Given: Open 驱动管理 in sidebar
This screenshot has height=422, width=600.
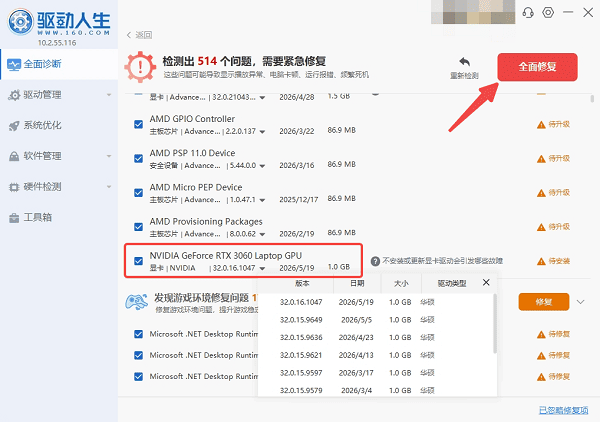Looking at the screenshot, I should coord(59,95).
